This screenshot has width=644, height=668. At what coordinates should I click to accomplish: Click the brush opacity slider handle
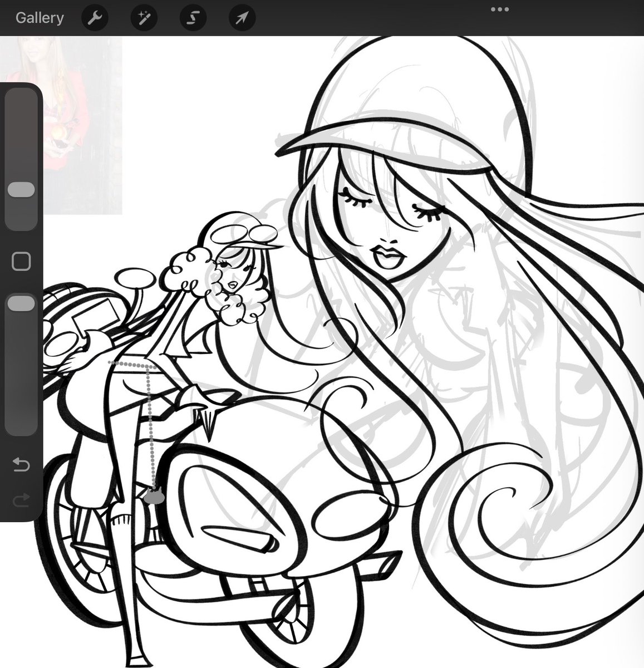21,303
